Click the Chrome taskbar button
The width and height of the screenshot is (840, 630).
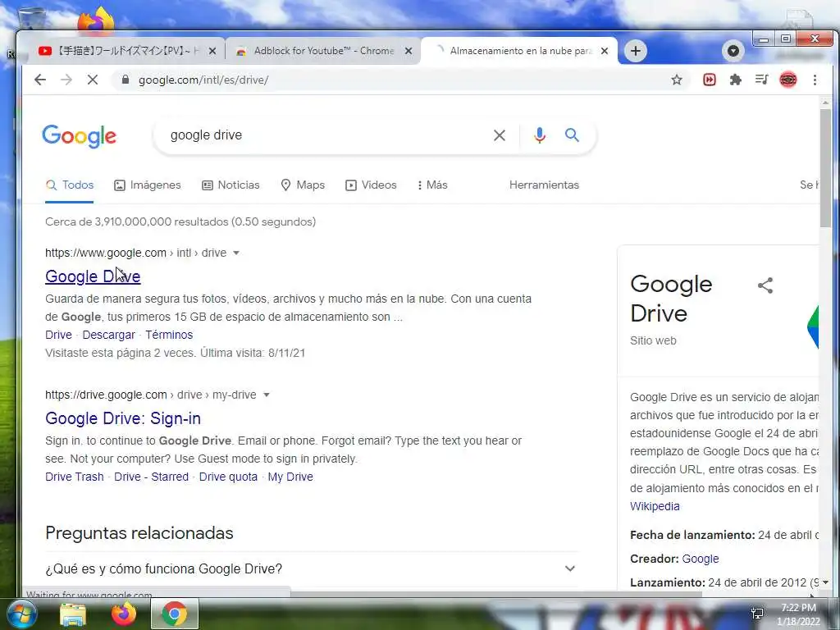pos(175,614)
